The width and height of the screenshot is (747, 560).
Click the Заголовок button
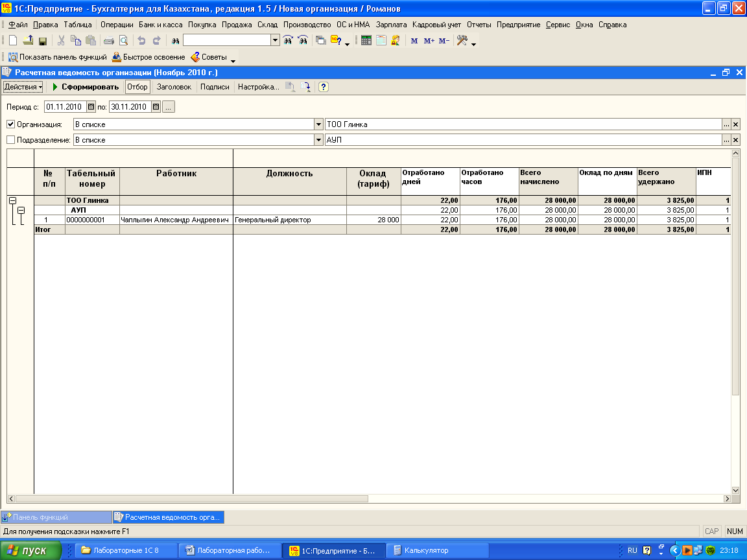(x=174, y=87)
